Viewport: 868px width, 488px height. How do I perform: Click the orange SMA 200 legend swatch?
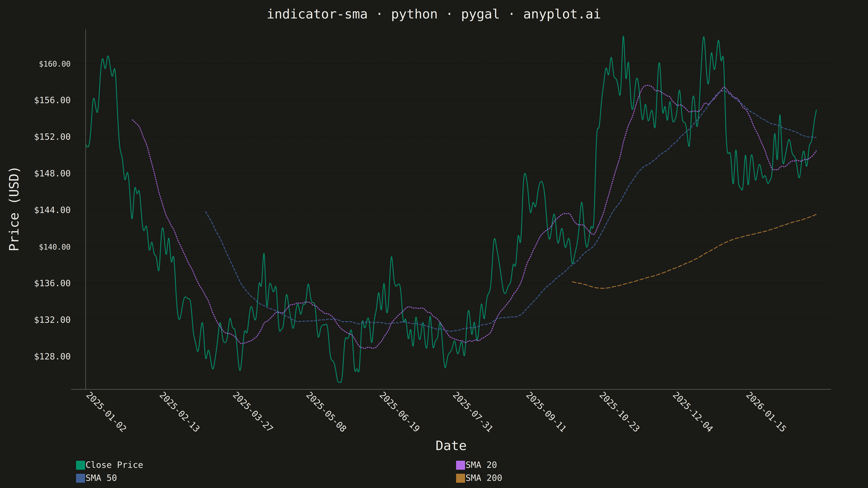click(460, 478)
